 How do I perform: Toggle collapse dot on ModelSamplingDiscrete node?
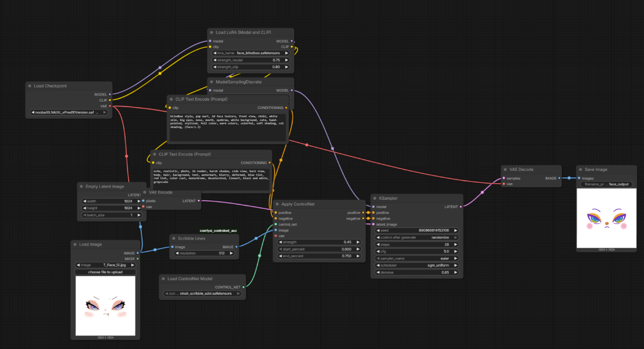211,82
